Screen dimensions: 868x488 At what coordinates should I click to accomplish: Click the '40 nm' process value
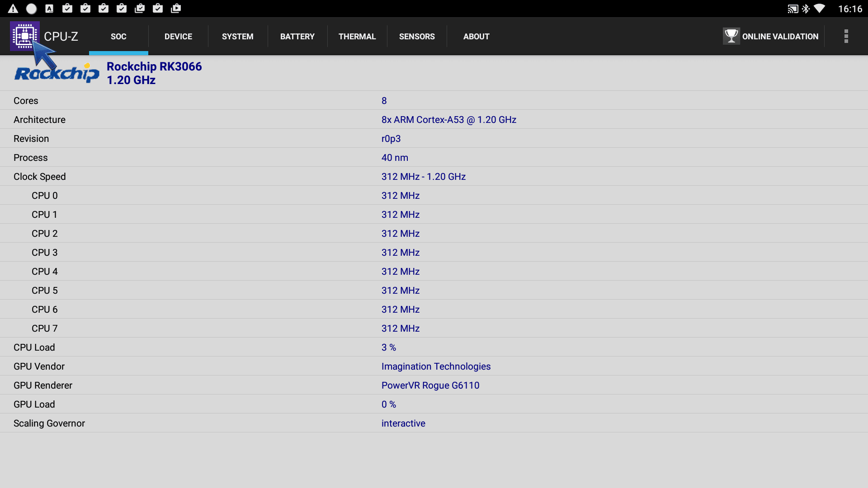(395, 158)
